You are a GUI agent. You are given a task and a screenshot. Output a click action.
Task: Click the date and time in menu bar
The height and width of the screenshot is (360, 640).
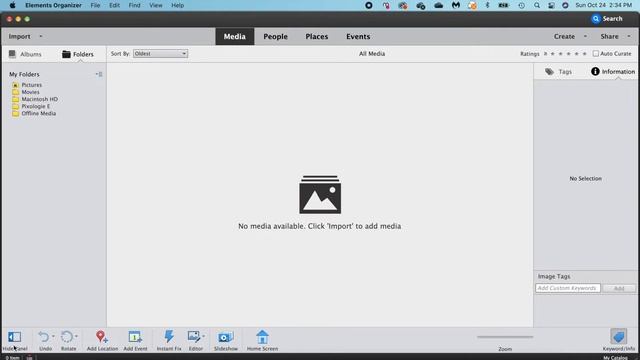tap(604, 5)
